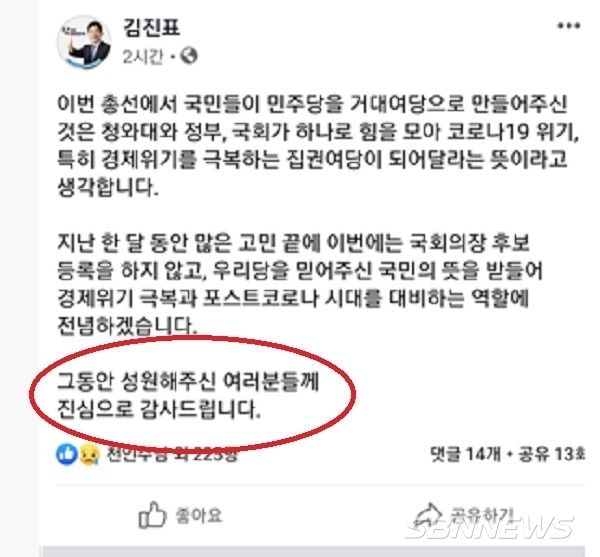
Task: Click the paragraph starting 지난 한 달 동안
Action: coord(300,283)
